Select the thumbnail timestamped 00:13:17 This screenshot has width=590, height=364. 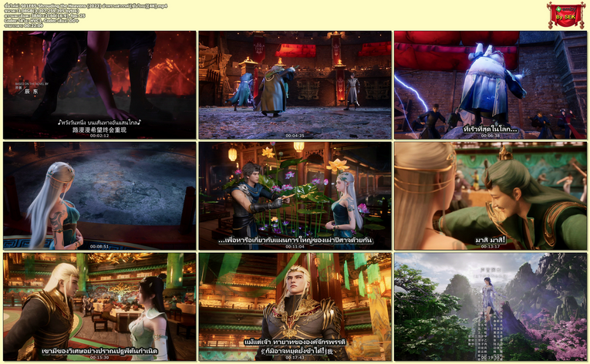coord(491,196)
